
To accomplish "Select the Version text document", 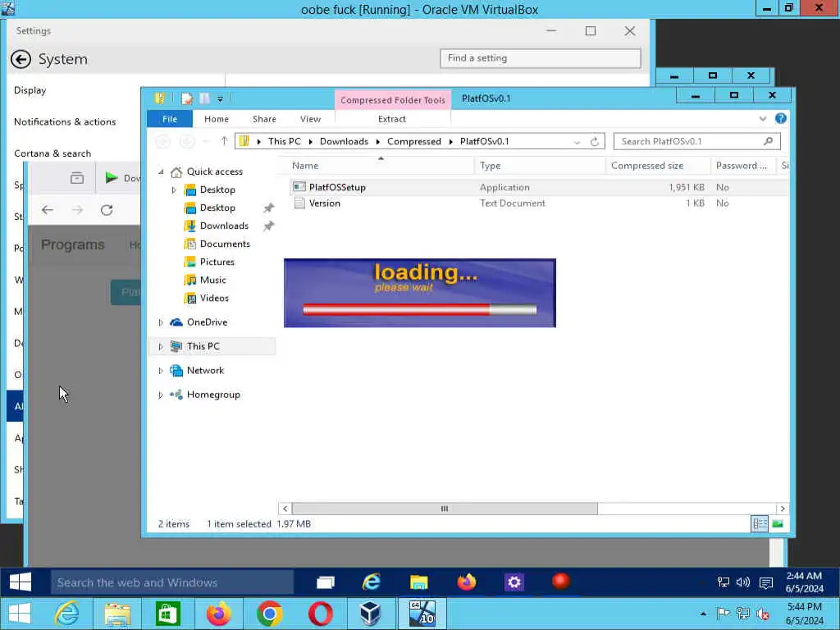I will [x=324, y=203].
